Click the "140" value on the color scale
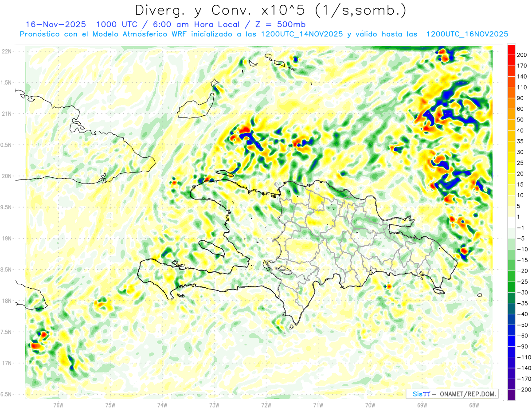Viewport: 532px width, 411px height. pyautogui.click(x=523, y=77)
